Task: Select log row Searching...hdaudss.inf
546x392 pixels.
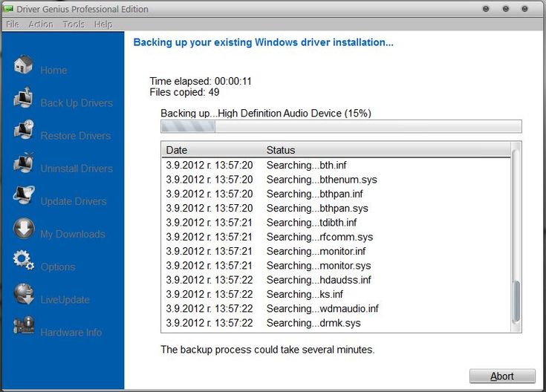Action: tap(336, 280)
